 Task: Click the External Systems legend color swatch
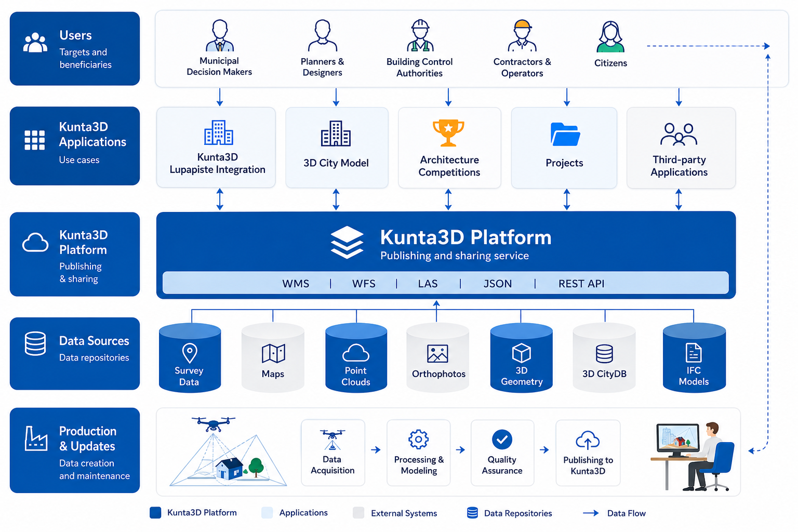click(x=358, y=513)
